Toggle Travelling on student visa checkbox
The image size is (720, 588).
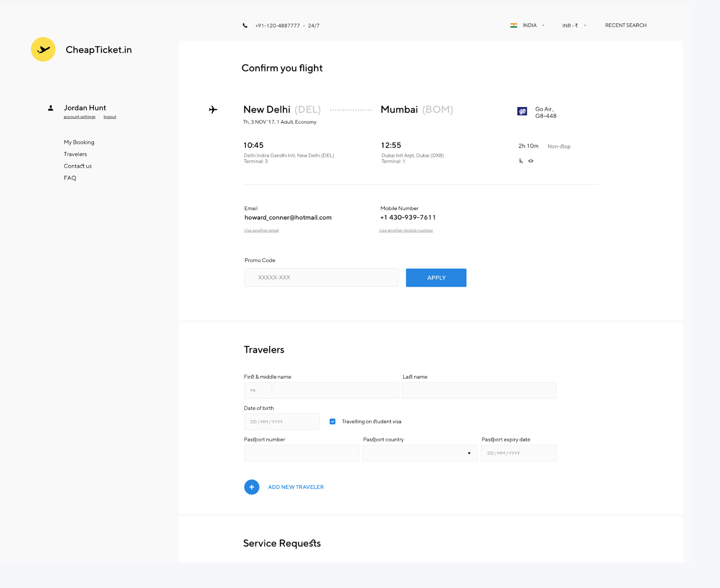coord(333,422)
